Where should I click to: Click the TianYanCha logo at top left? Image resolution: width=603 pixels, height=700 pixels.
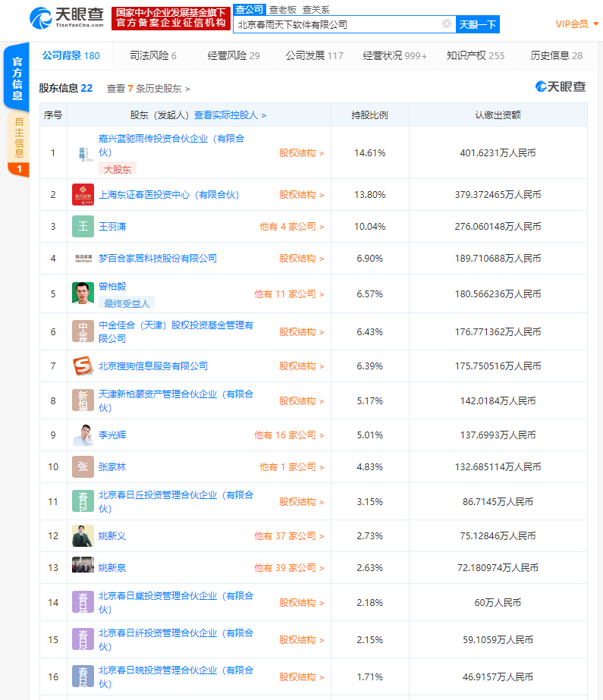[x=67, y=19]
